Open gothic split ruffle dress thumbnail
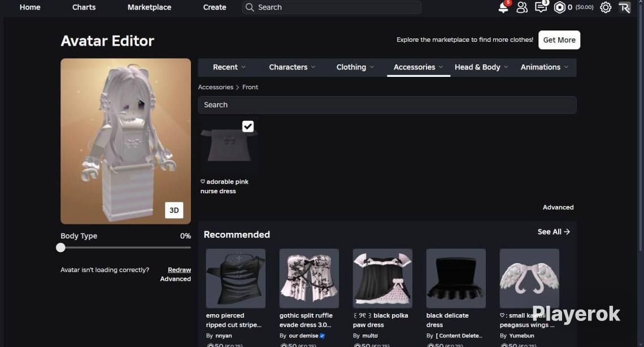This screenshot has height=347, width=644. [309, 278]
